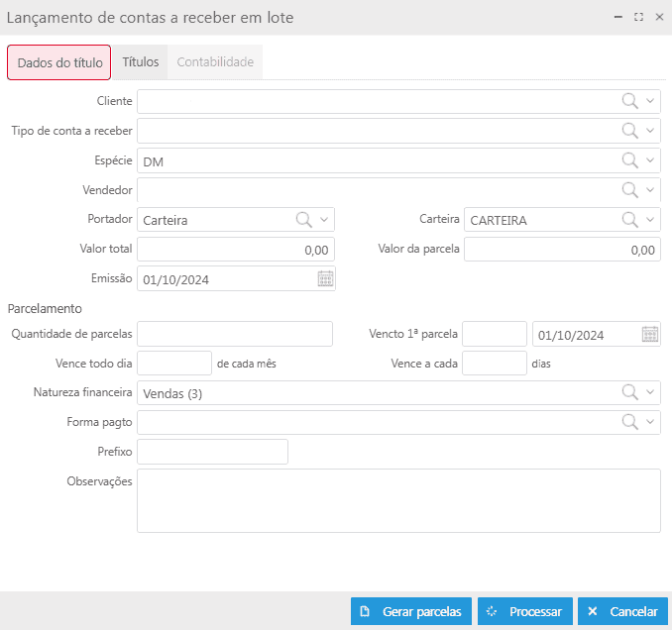Viewport: 672px width, 630px height.
Task: Click the Portador search magnifier icon
Action: [304, 220]
